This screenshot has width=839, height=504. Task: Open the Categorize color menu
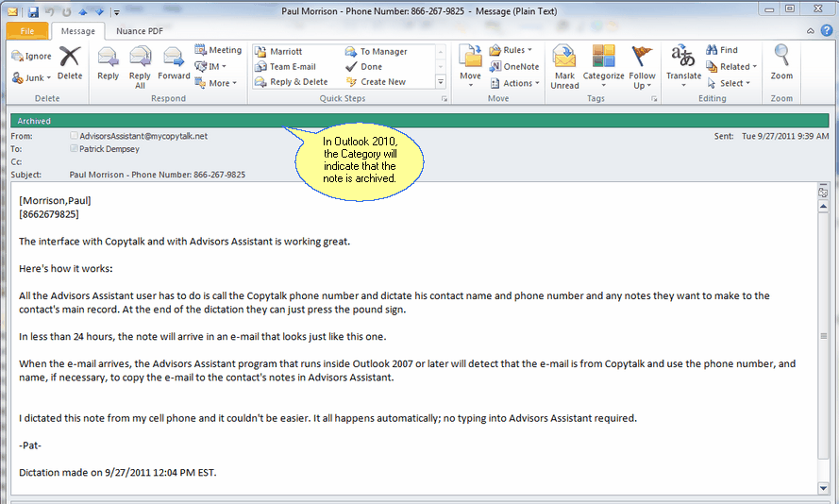(604, 67)
